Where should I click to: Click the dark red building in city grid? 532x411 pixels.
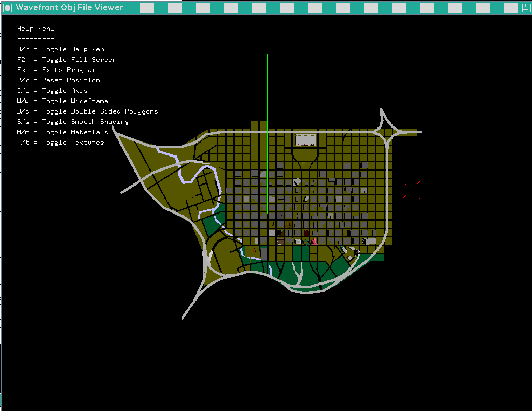pyautogui.click(x=306, y=233)
